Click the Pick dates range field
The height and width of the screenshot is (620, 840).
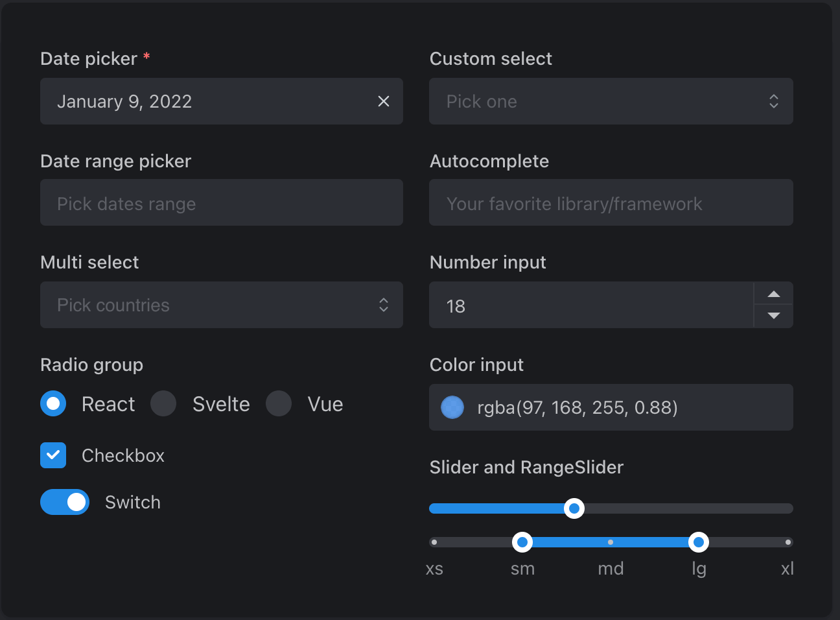pyautogui.click(x=222, y=202)
